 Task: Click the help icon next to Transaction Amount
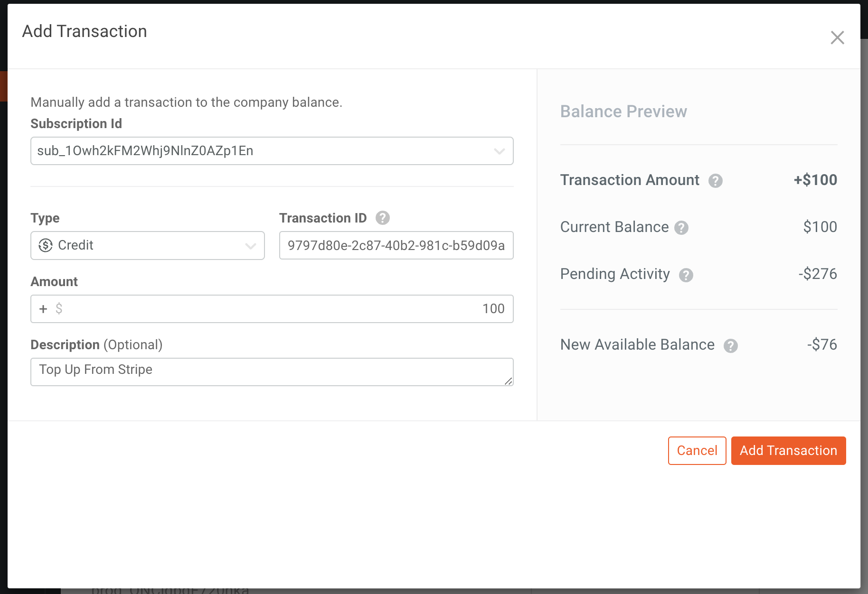click(x=716, y=181)
